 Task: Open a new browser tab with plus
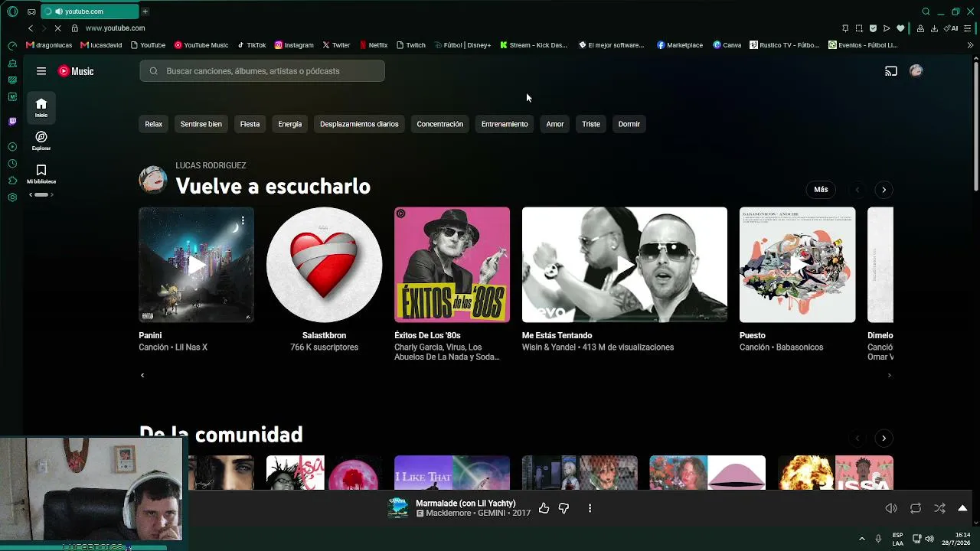tap(145, 11)
